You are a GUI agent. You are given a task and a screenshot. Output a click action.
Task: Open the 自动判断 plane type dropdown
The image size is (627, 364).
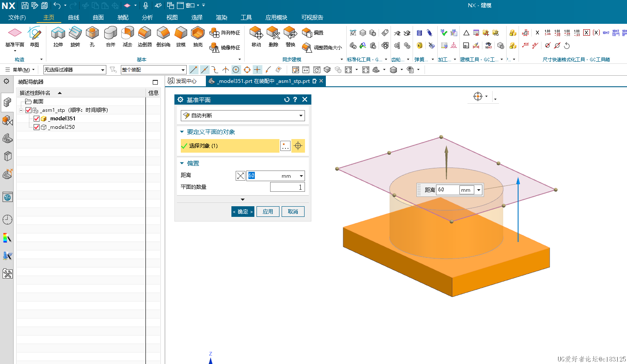coord(243,116)
